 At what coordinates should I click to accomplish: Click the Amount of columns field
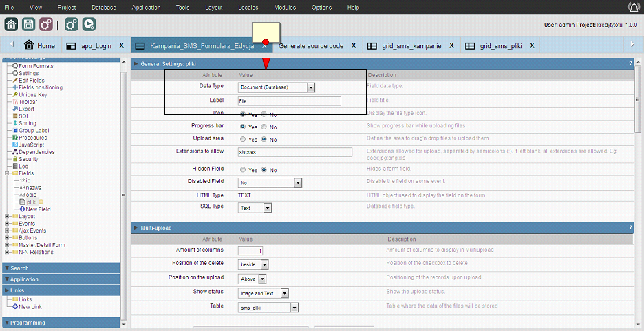[x=250, y=250]
